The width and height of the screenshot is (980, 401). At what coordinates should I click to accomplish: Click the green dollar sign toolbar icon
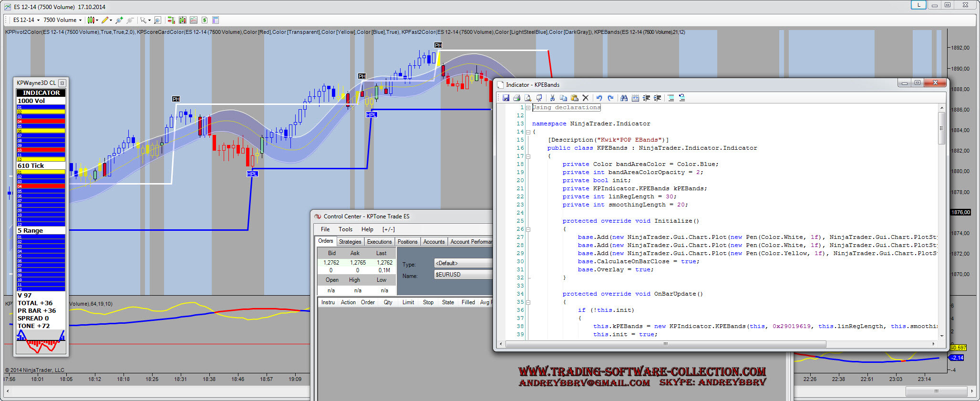(x=205, y=20)
